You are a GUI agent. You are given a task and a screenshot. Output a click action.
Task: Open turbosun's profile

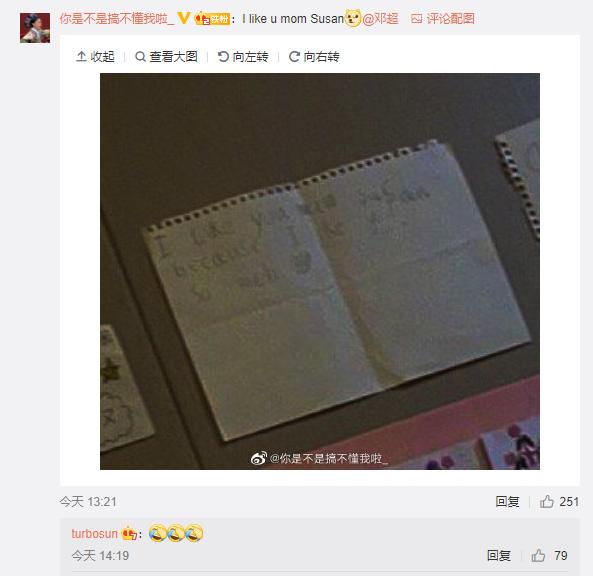(95, 534)
